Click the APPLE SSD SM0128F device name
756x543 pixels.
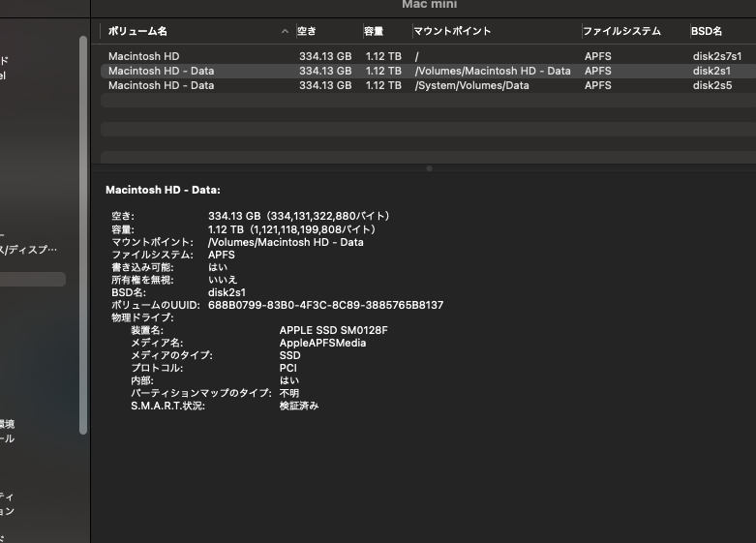pos(333,331)
